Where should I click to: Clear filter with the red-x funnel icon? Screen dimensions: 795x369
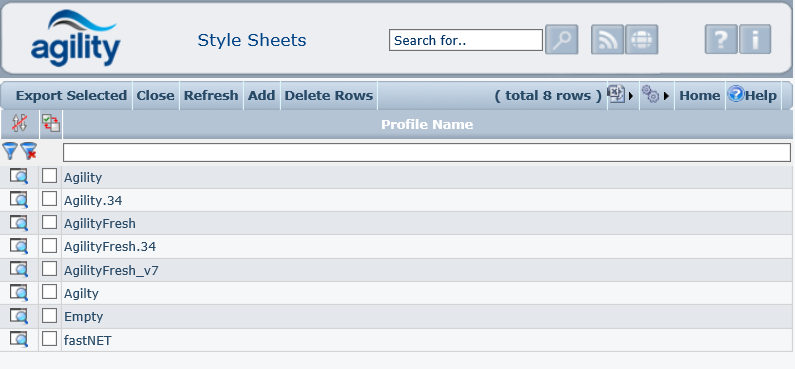click(x=28, y=151)
